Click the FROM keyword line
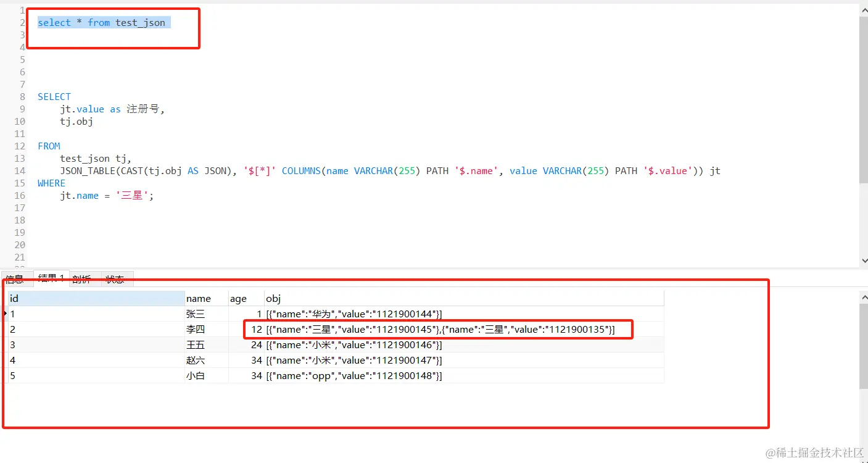868x463 pixels. (x=49, y=146)
